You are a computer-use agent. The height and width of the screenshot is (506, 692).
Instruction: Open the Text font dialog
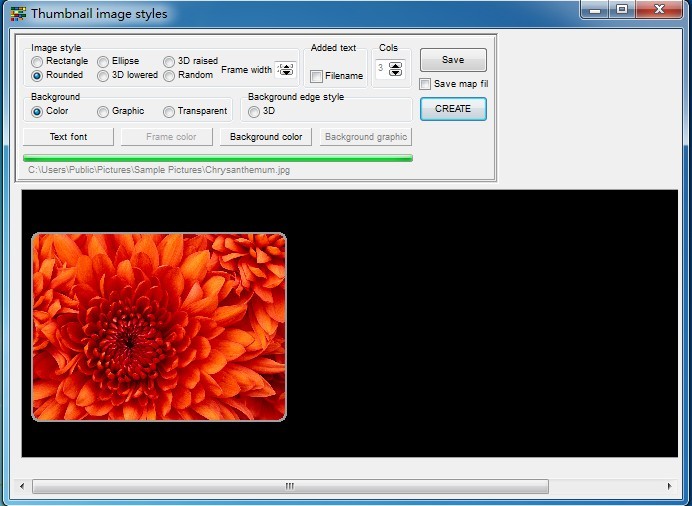pos(68,137)
